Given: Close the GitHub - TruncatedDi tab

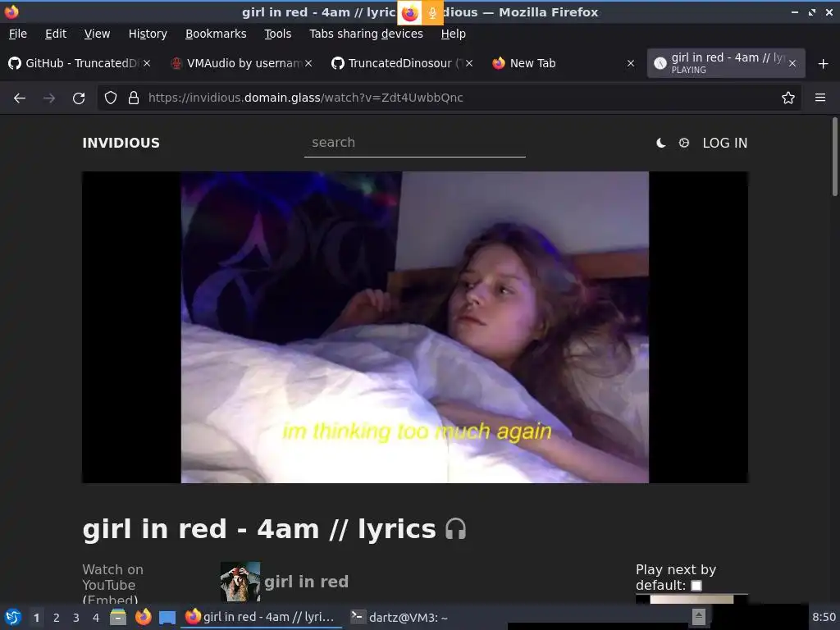Looking at the screenshot, I should tap(147, 63).
